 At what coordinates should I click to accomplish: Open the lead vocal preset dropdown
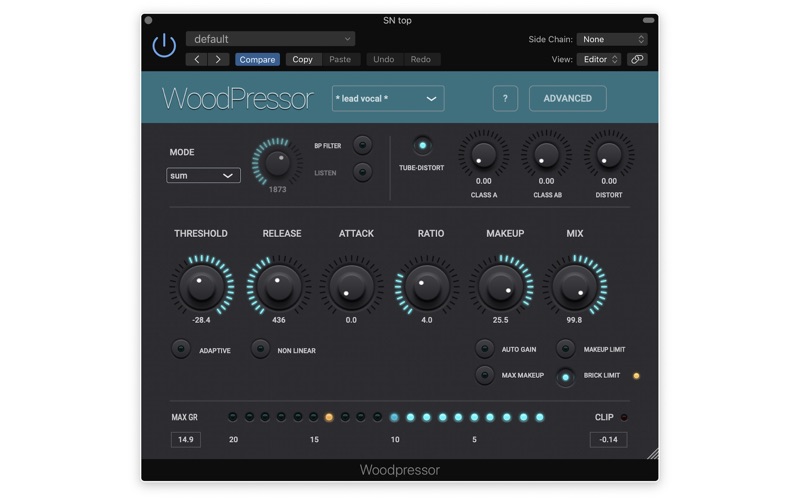(388, 98)
